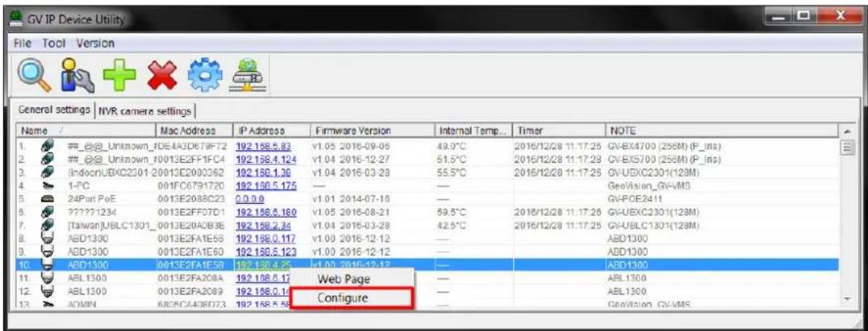The width and height of the screenshot is (868, 331).
Task: Sort by the IP Address column header
Action: (x=272, y=131)
